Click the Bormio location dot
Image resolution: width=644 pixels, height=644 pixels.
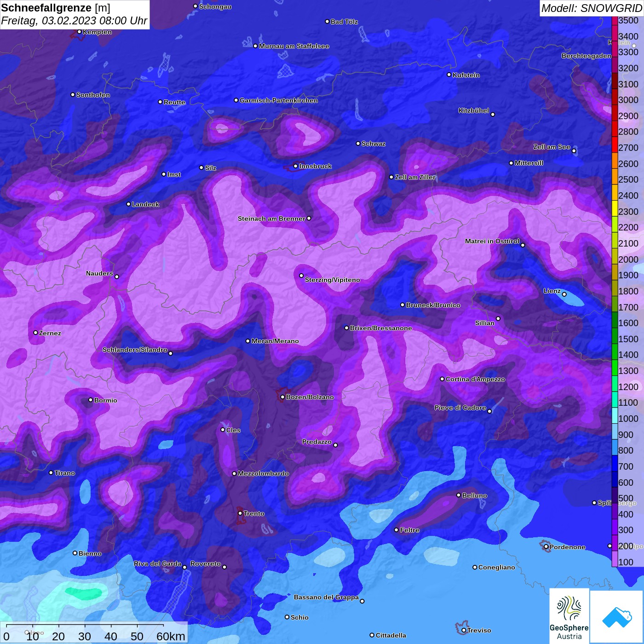[x=91, y=400]
